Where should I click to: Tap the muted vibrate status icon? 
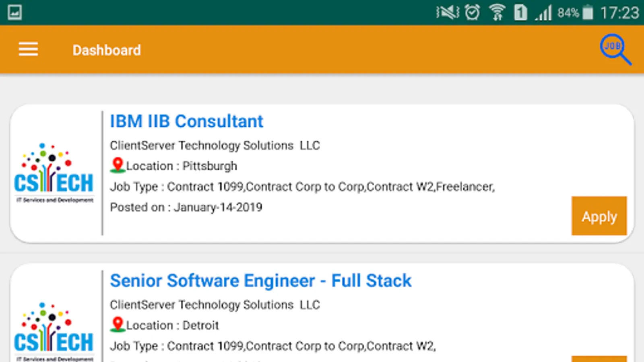pyautogui.click(x=448, y=12)
